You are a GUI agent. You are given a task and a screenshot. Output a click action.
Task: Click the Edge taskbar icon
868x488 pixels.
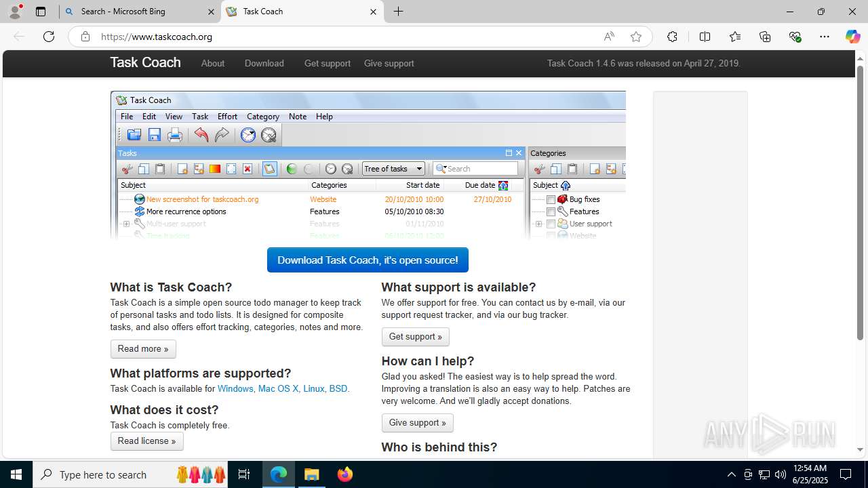click(279, 474)
